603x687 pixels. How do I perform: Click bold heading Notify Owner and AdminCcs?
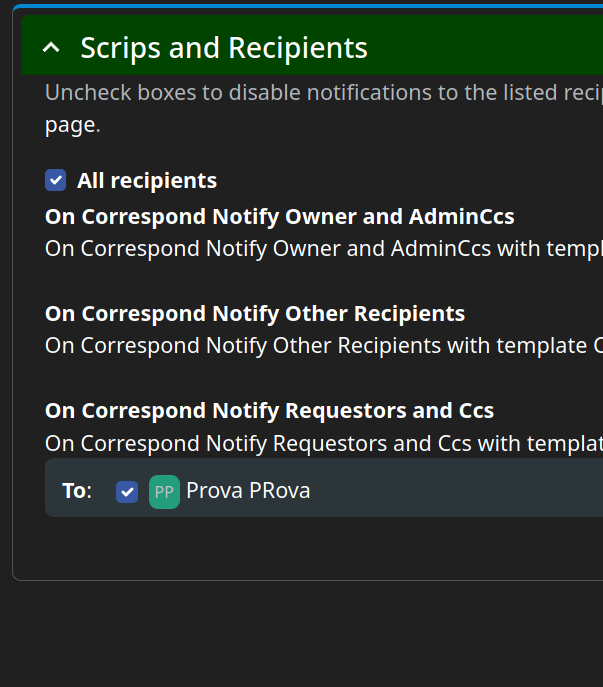[280, 217]
